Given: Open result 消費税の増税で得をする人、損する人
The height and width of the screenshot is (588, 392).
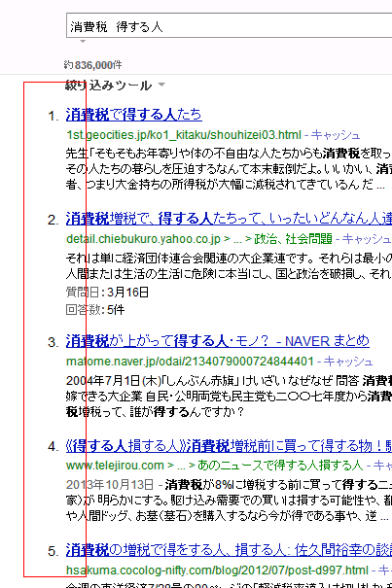Looking at the screenshot, I should [x=229, y=550].
